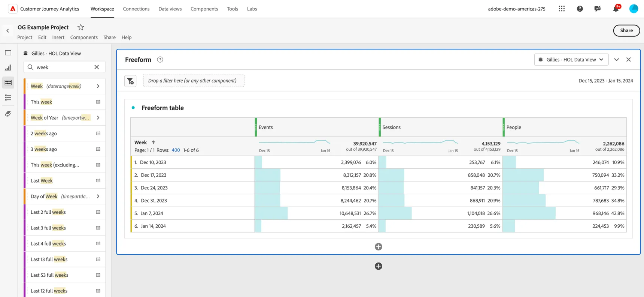
Task: Open notifications bell icon
Action: tap(616, 9)
